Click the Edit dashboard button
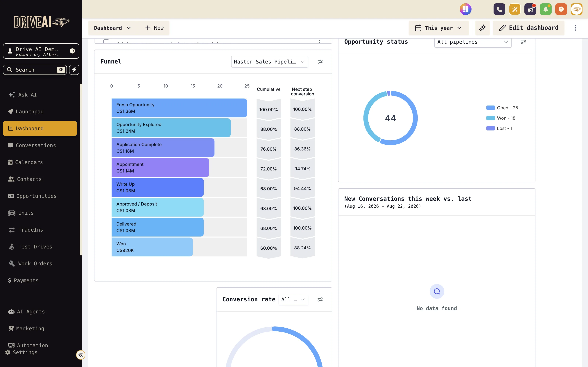Viewport: 588px width, 367px height. click(528, 28)
